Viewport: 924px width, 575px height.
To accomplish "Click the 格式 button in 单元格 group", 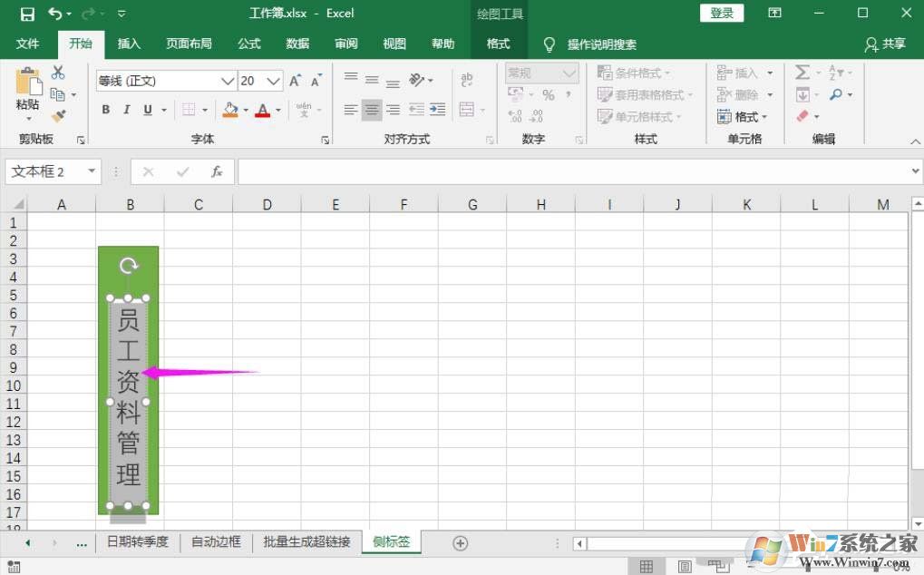I will point(742,116).
